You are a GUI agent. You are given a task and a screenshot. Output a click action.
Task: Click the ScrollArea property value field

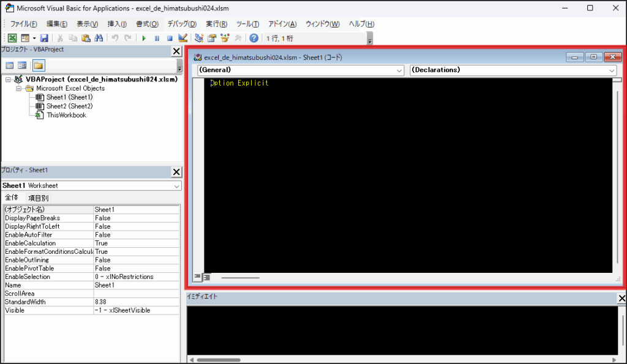coord(137,294)
